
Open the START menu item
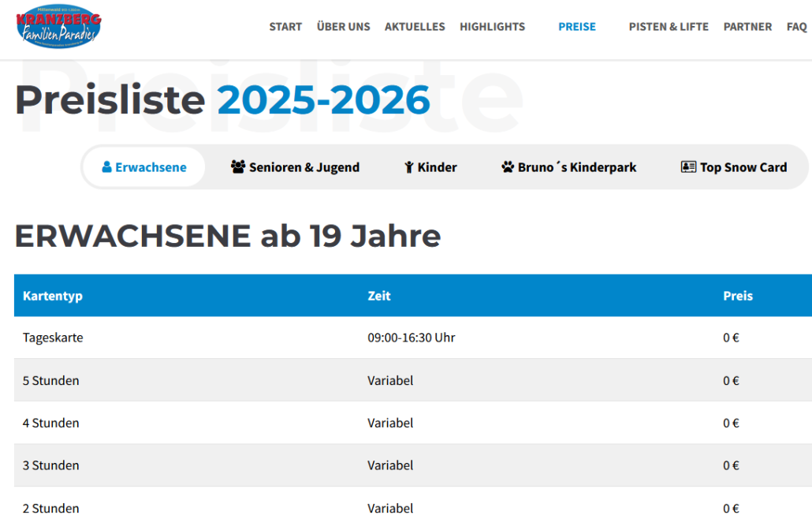(285, 27)
